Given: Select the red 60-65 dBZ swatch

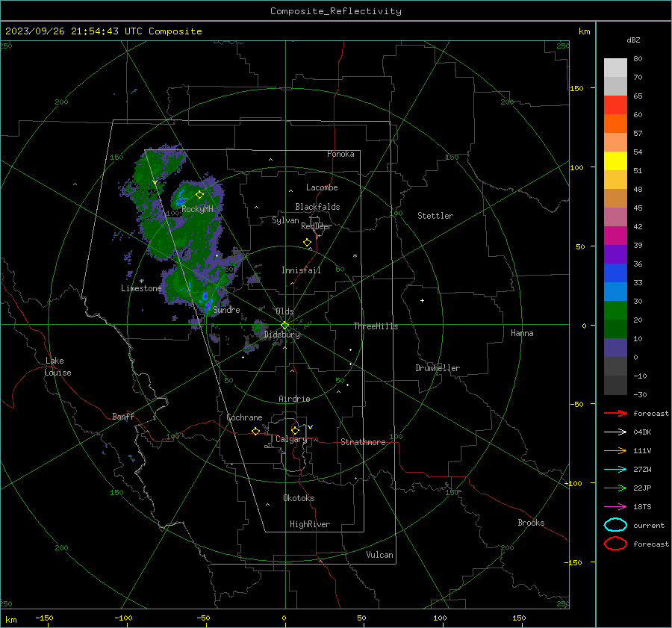Looking at the screenshot, I should [615, 105].
